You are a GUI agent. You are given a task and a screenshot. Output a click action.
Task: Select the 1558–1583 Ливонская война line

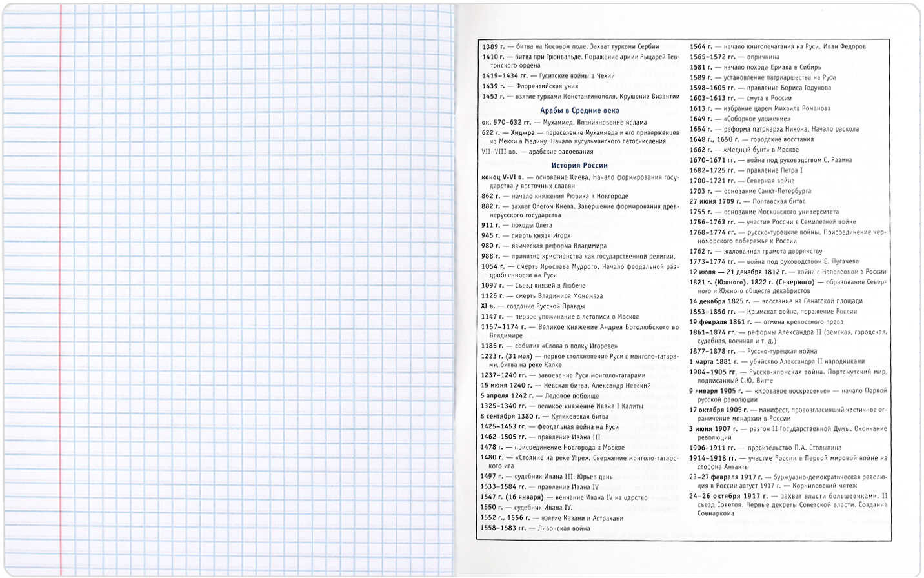(535, 528)
